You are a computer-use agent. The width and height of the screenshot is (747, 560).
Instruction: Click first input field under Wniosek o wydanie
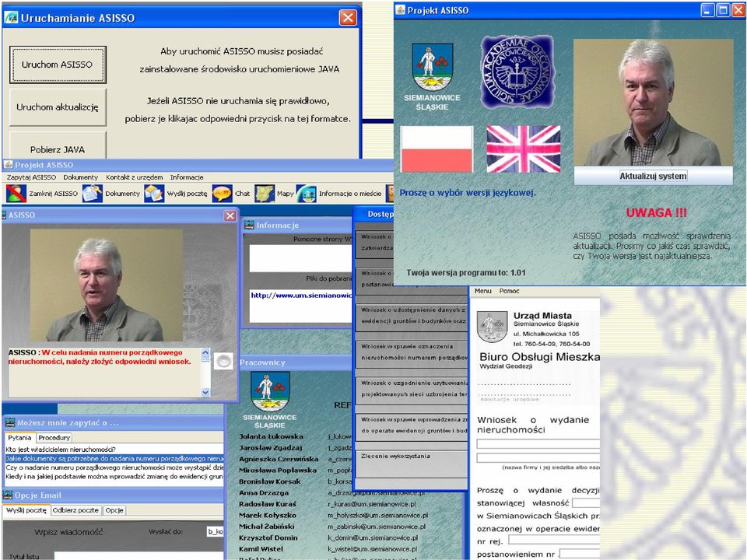click(x=538, y=444)
